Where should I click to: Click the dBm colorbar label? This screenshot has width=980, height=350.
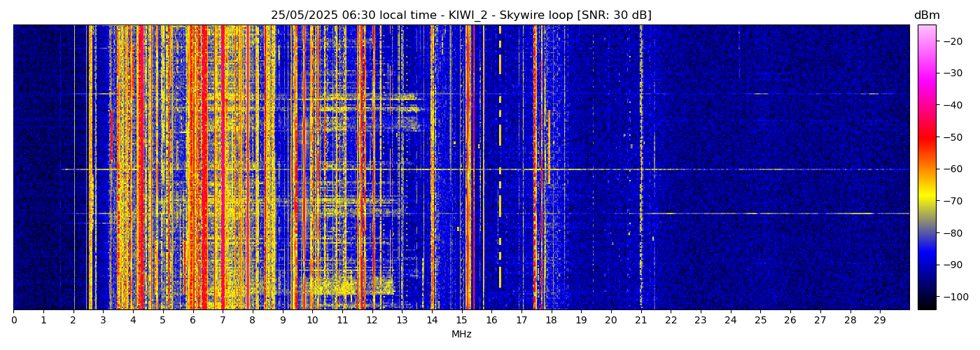pos(927,15)
